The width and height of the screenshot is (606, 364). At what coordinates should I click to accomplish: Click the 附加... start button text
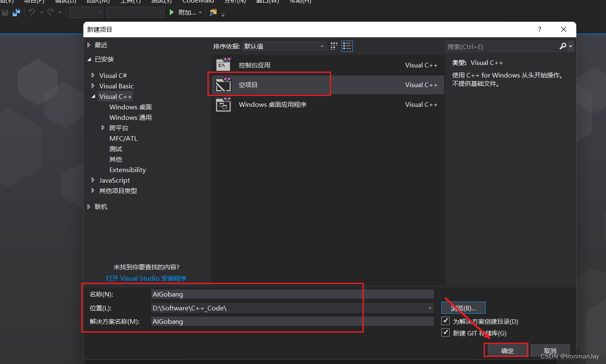(x=187, y=13)
